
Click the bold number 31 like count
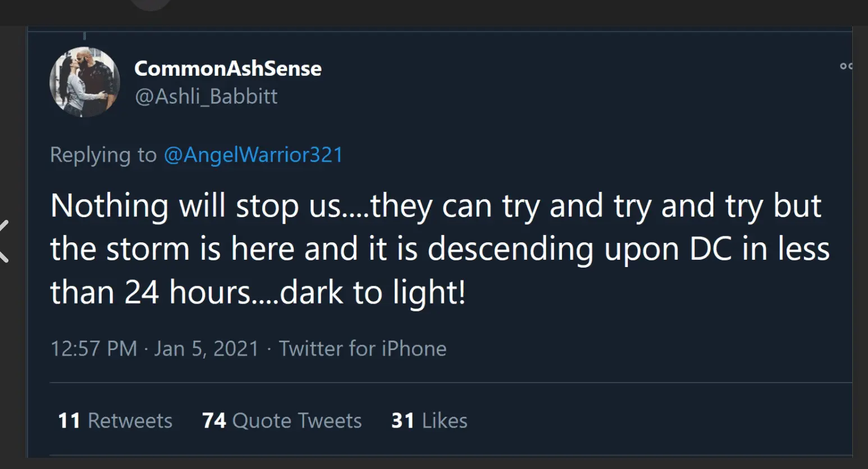[403, 421]
